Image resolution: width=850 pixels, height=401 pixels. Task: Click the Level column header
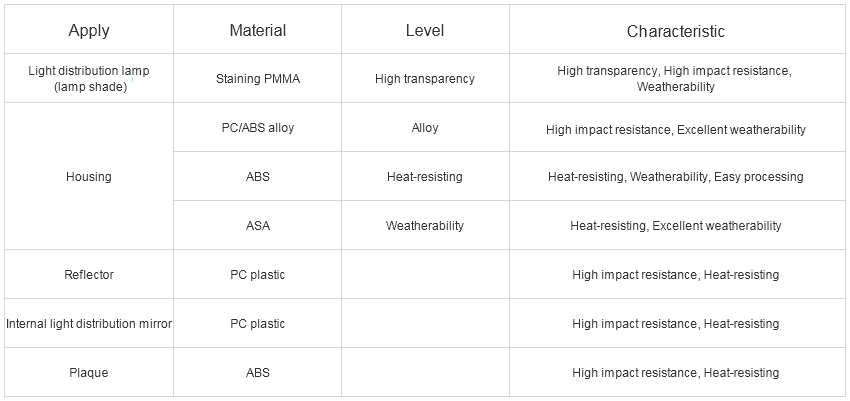pos(425,30)
